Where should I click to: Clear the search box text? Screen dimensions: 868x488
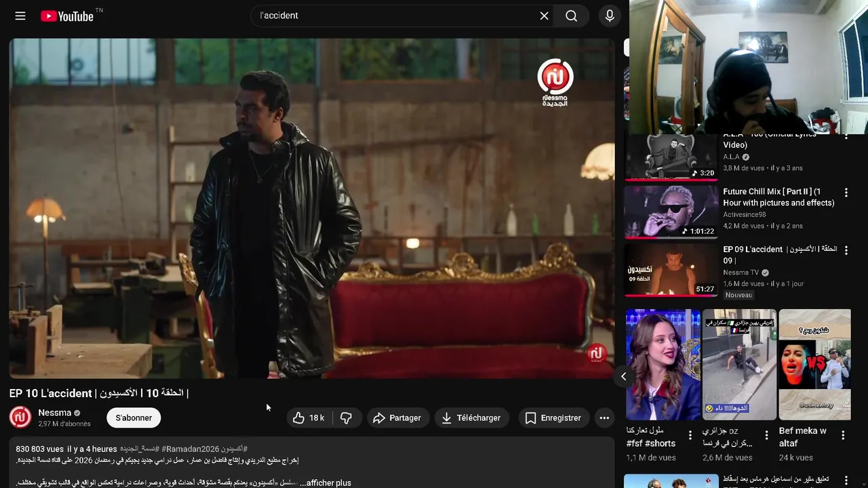pyautogui.click(x=544, y=16)
